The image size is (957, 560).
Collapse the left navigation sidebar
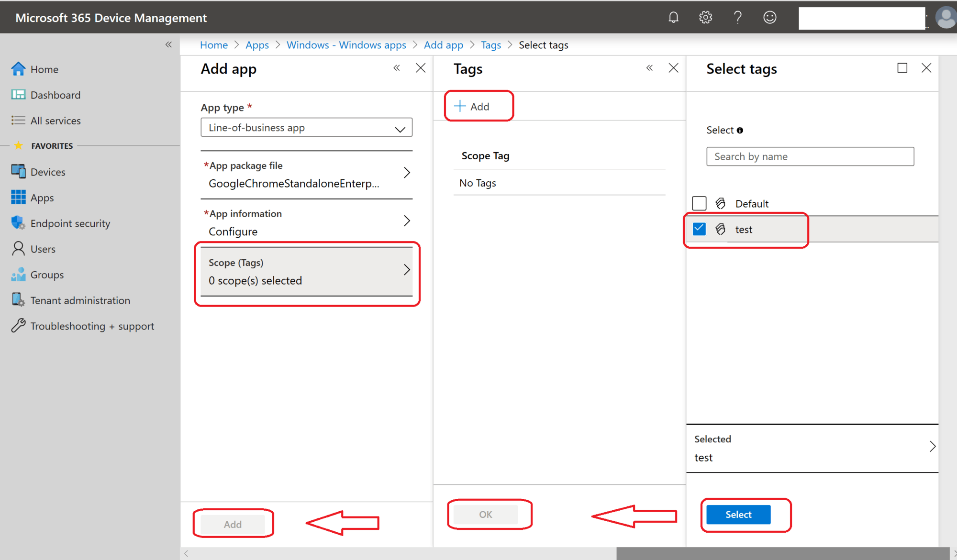click(168, 44)
